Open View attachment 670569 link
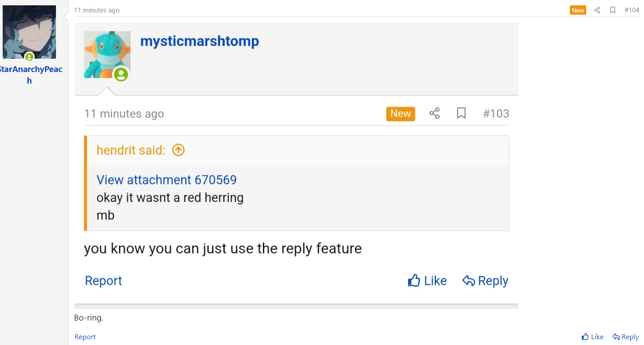Image resolution: width=644 pixels, height=345 pixels. pos(167,180)
